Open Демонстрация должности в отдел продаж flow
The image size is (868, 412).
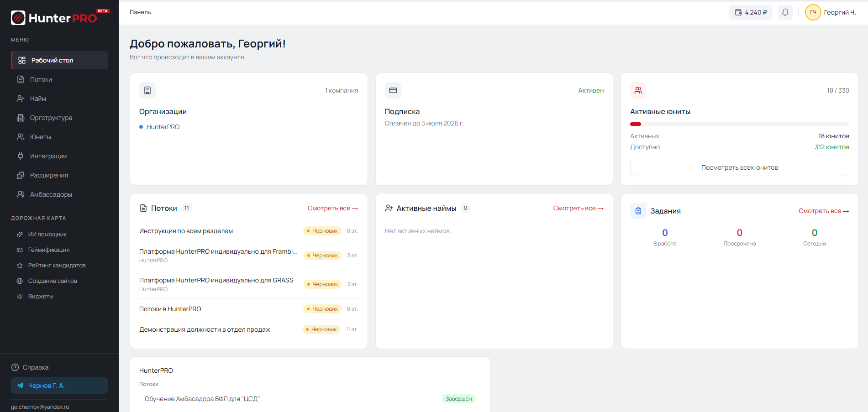pos(249,329)
